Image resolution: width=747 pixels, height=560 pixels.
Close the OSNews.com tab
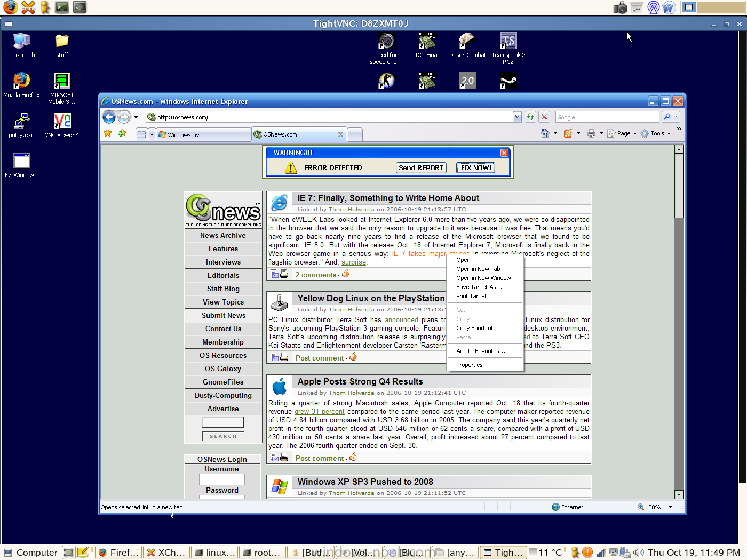point(340,134)
